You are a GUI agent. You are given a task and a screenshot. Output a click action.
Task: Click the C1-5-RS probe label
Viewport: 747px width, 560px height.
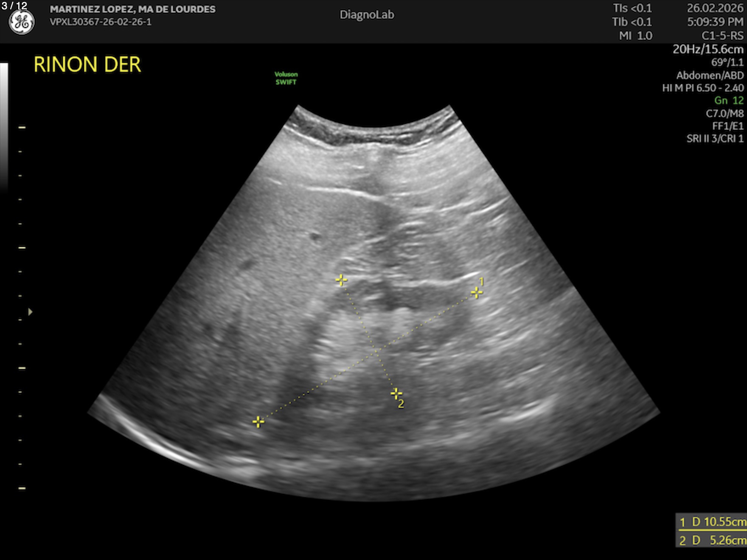click(x=722, y=36)
